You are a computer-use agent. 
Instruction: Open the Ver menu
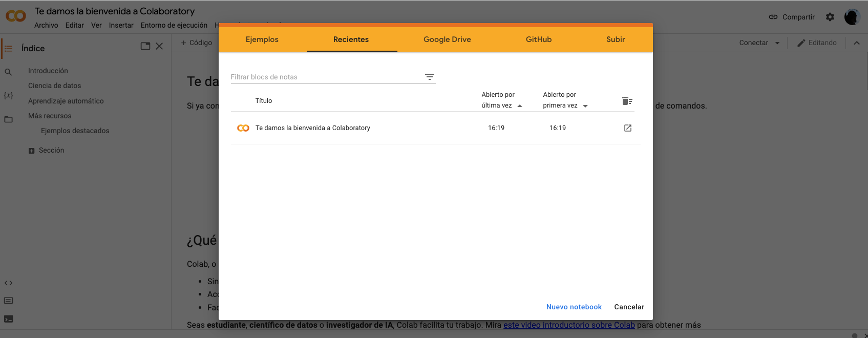click(x=96, y=25)
